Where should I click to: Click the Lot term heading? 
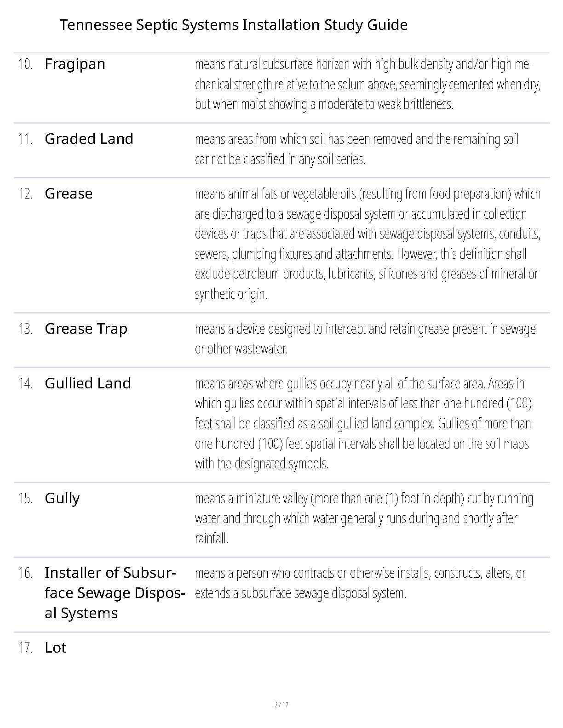56,648
